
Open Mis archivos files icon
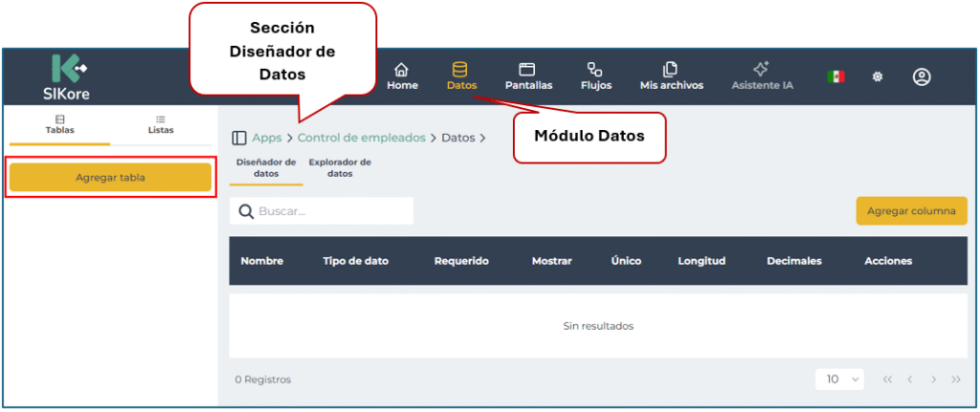[671, 70]
